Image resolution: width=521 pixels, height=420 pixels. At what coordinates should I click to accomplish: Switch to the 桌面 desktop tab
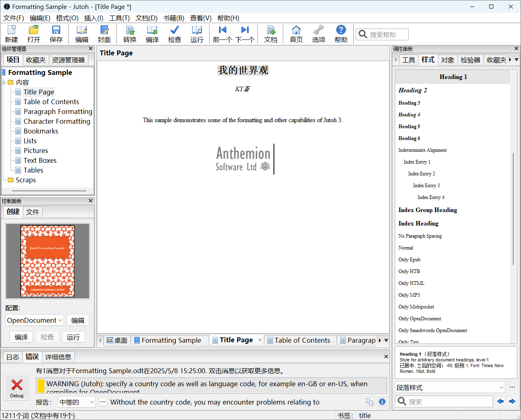click(x=117, y=340)
